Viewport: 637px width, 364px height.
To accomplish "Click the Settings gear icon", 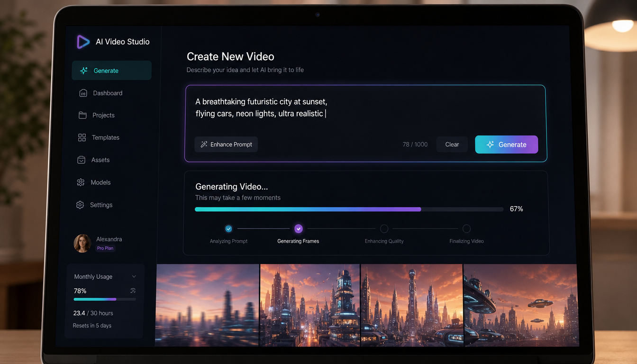I will coord(80,205).
